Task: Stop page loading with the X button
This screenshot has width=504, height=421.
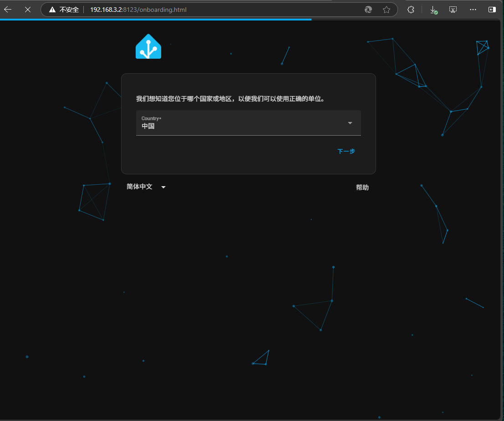Action: [x=28, y=9]
